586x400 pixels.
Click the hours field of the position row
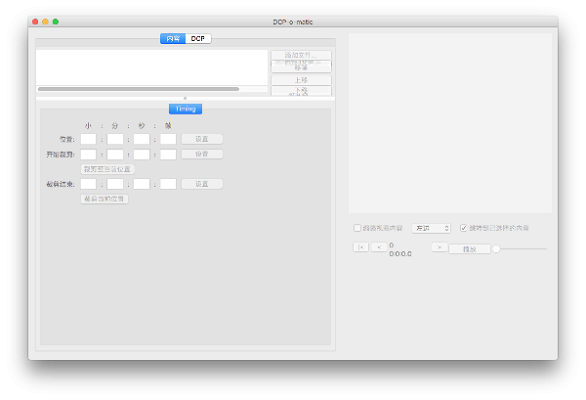tap(88, 139)
